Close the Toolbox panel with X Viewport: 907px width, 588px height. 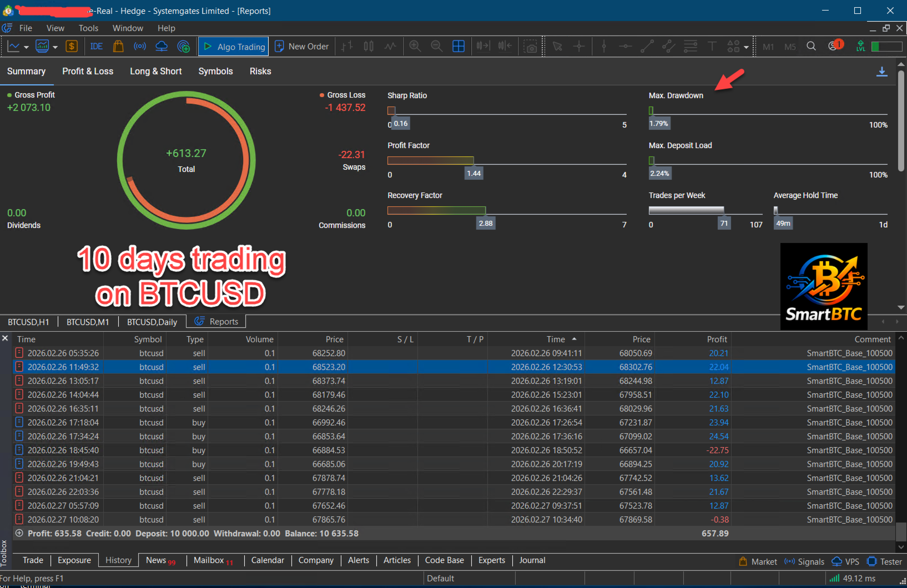(x=5, y=338)
